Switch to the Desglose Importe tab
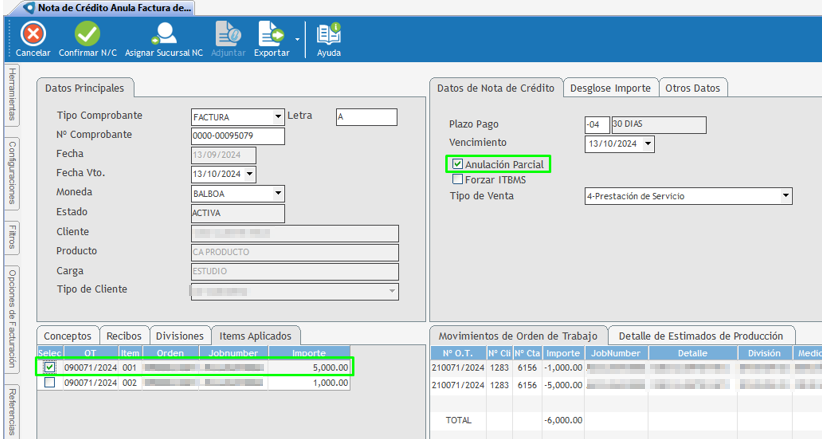Viewport: 822px width, 439px height. click(610, 88)
